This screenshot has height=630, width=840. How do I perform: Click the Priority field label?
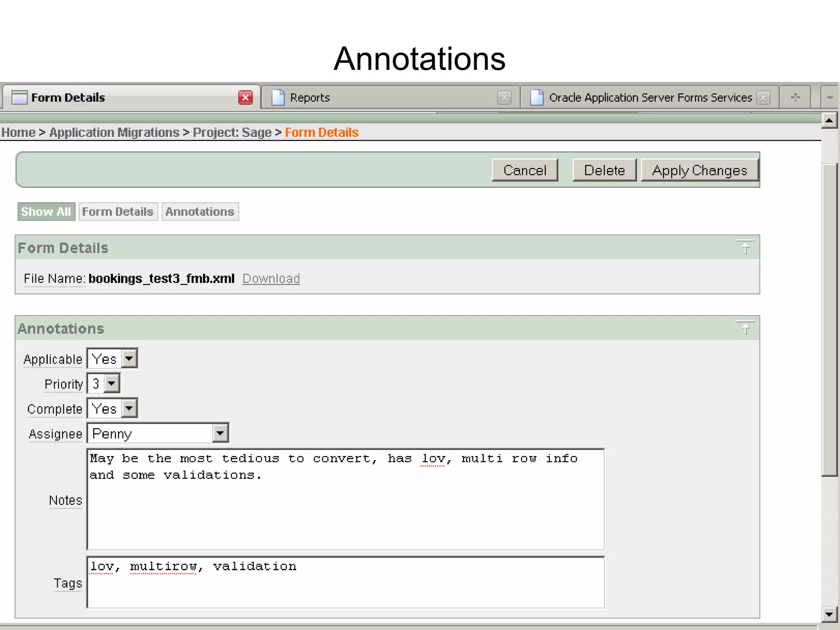tap(64, 384)
